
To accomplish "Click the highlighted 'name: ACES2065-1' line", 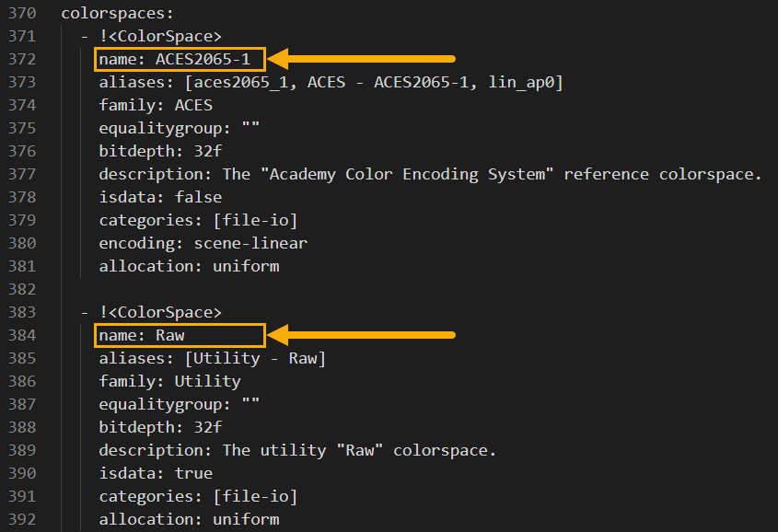I will click(x=175, y=60).
